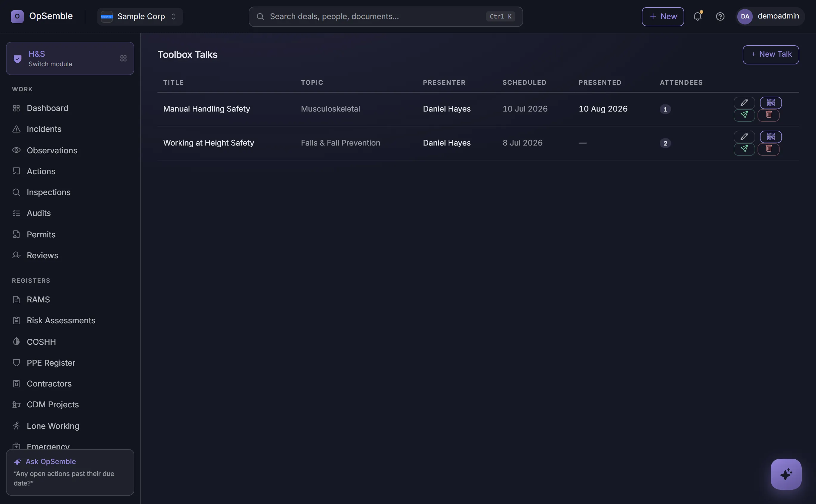Viewport: 816px width, 504px height.
Task: Open QR code for Working at Height Safety
Action: [771, 137]
